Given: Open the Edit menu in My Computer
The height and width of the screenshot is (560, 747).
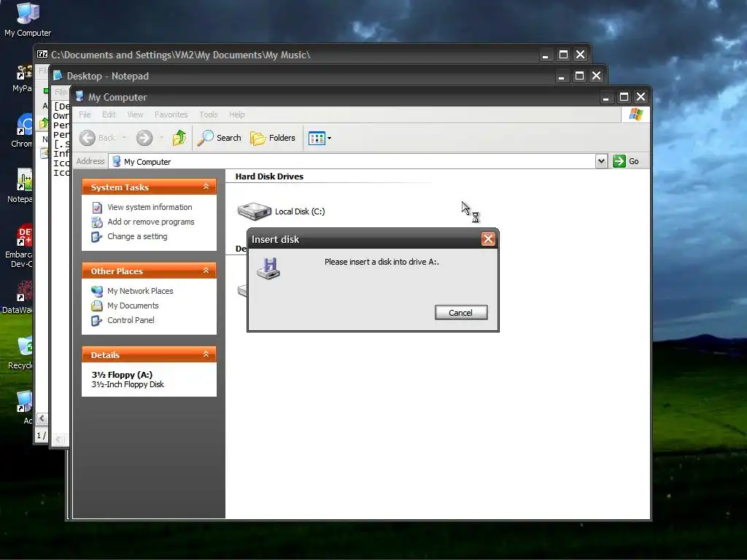Looking at the screenshot, I should tap(109, 114).
